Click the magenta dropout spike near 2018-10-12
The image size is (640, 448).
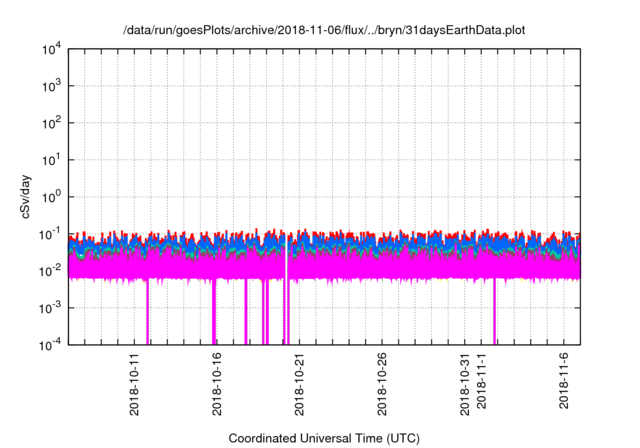tap(147, 312)
